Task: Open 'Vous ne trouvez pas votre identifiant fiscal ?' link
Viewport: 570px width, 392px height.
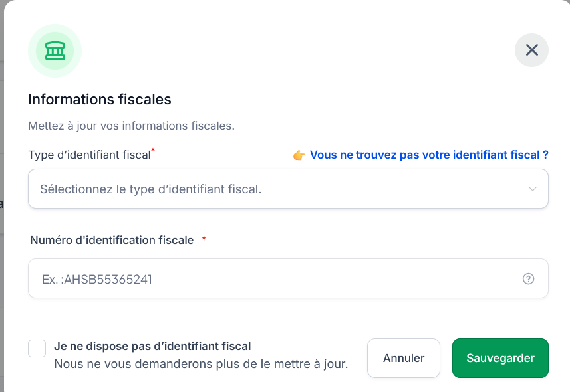Action: click(429, 155)
